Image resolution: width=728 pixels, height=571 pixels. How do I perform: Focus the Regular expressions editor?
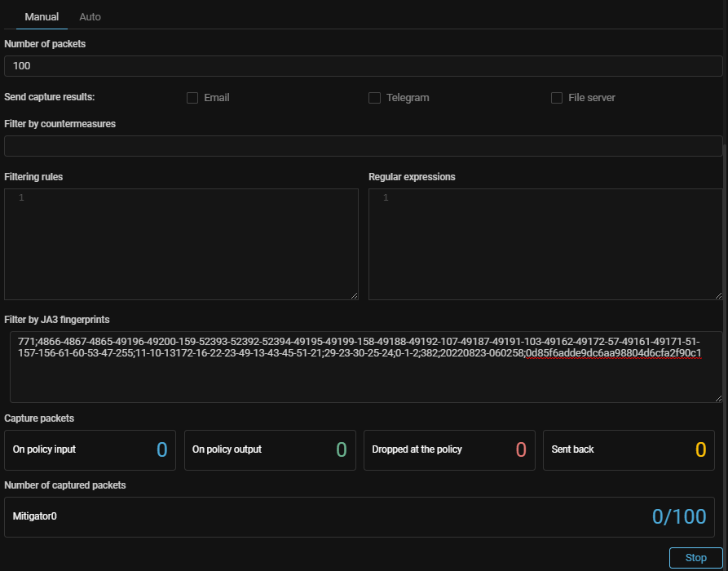pos(545,245)
